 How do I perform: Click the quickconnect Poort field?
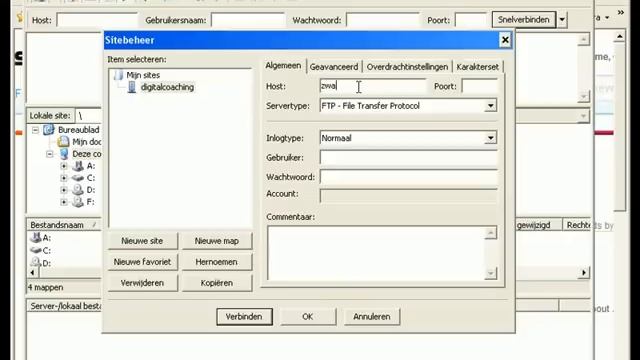click(x=471, y=20)
